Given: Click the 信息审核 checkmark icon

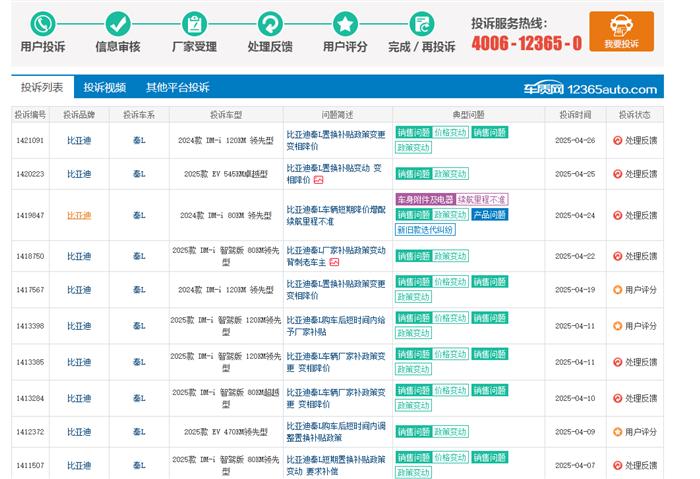Looking at the screenshot, I should pos(118,24).
